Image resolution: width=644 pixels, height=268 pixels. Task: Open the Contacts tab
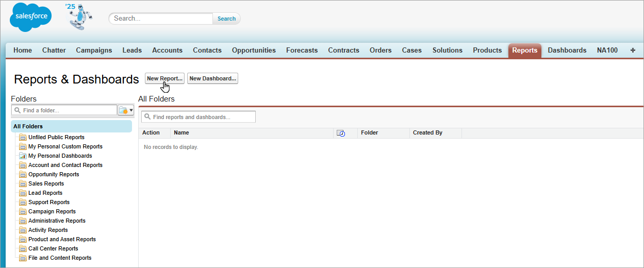pos(207,51)
